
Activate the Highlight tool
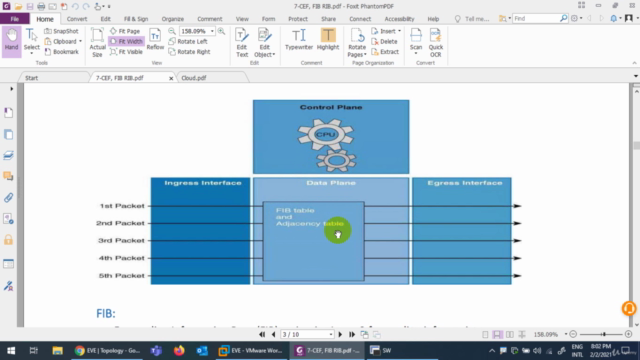coord(328,40)
